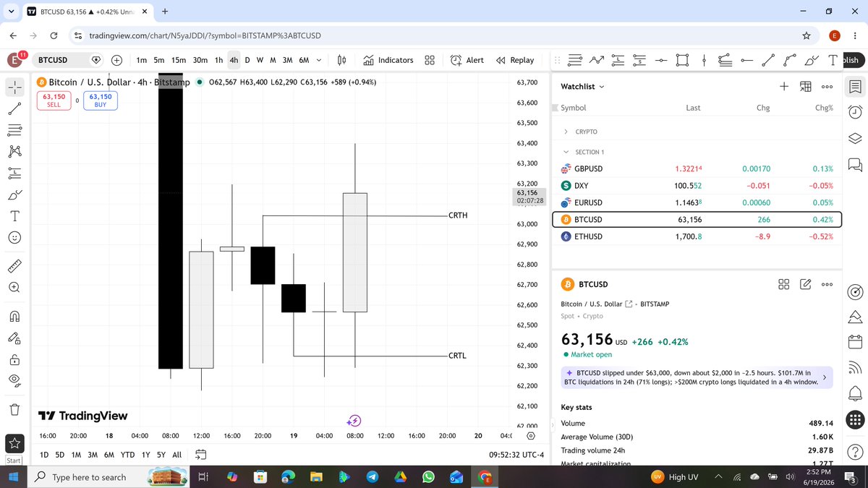
Task: Select the short position tool in favorites toolbar
Action: point(639,60)
